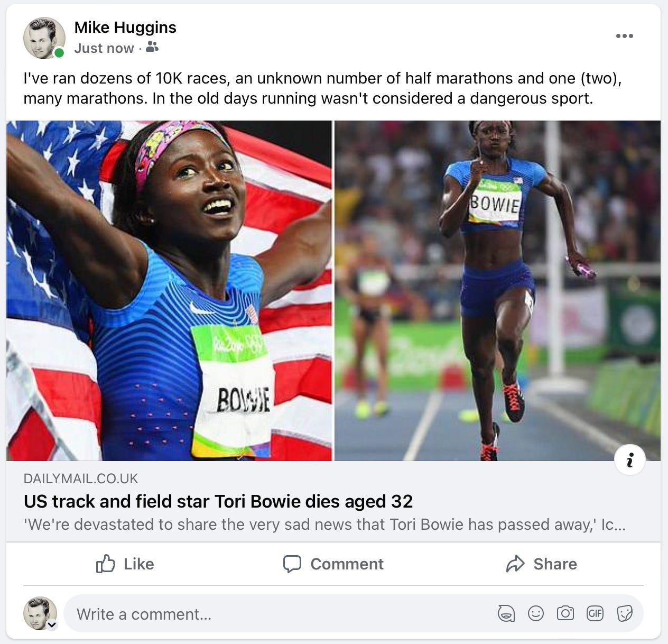Click the link info "i" icon
This screenshot has width=668, height=644.
pos(630,460)
